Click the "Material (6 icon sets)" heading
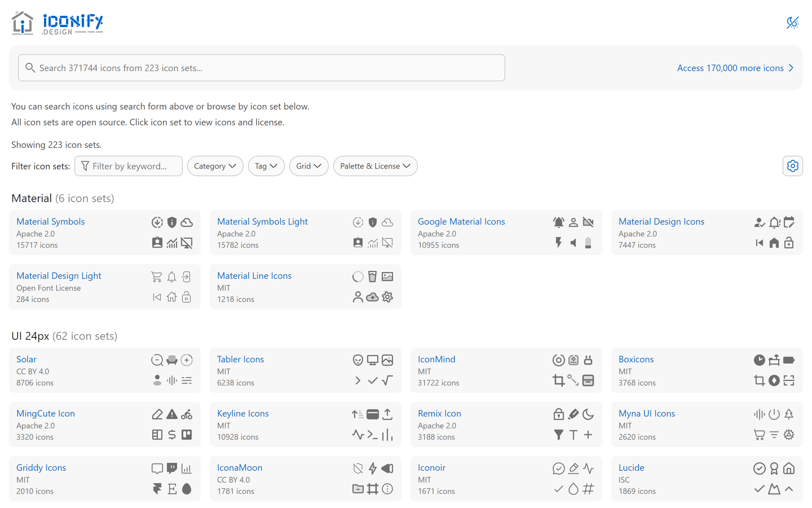This screenshot has height=508, width=812. point(63,198)
